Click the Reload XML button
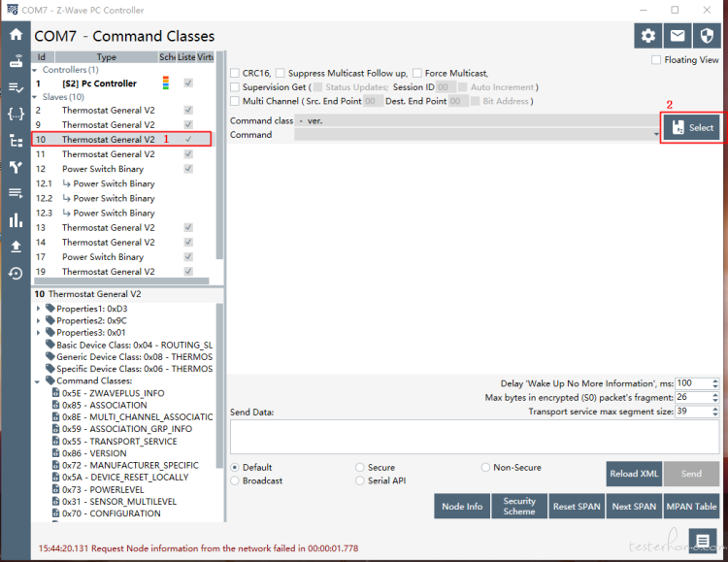 click(x=634, y=474)
